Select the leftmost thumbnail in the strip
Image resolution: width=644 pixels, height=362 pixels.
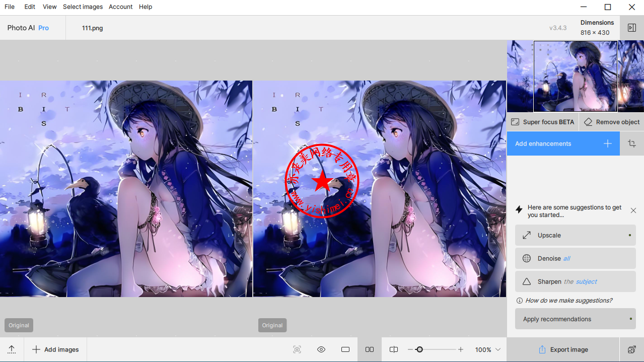click(520, 76)
